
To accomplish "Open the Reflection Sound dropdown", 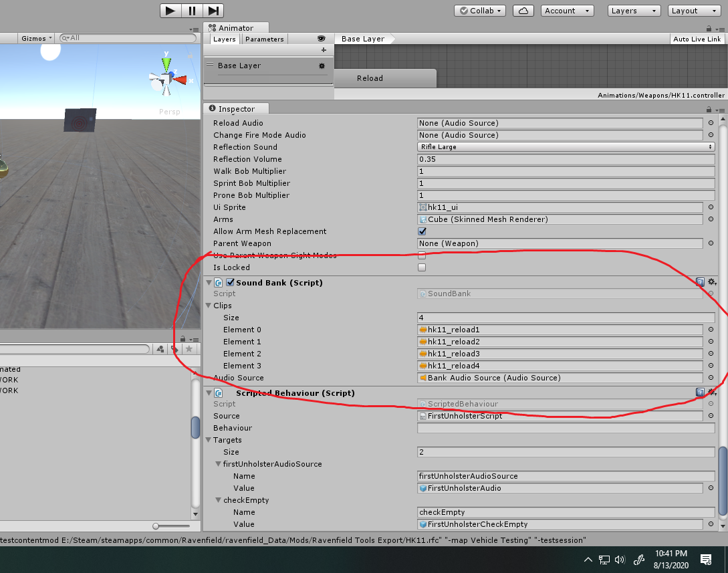I will [x=566, y=147].
